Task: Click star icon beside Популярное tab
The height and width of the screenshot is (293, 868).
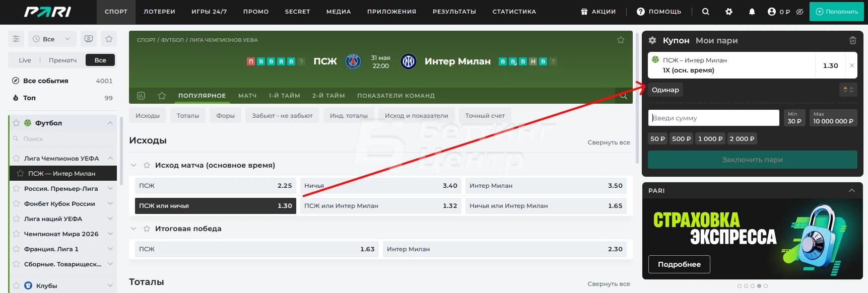Action: click(x=162, y=95)
